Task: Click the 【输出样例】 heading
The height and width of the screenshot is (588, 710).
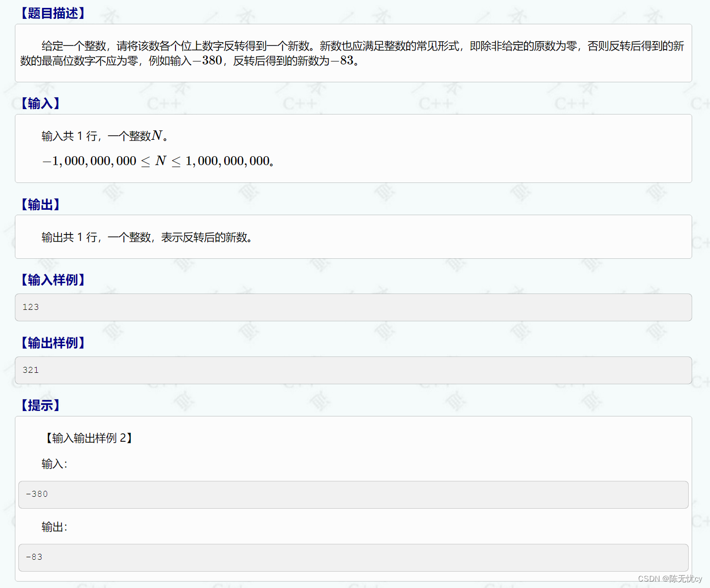Action: pyautogui.click(x=53, y=343)
